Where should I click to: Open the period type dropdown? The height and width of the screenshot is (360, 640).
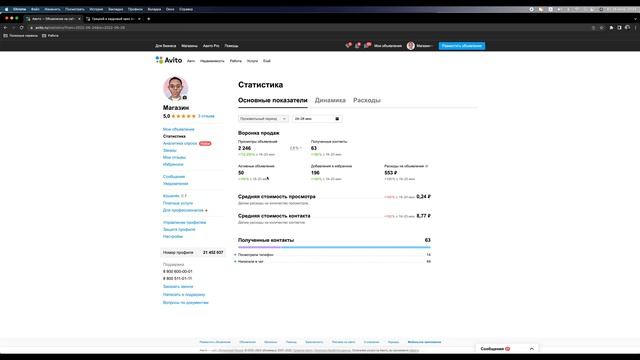point(263,119)
